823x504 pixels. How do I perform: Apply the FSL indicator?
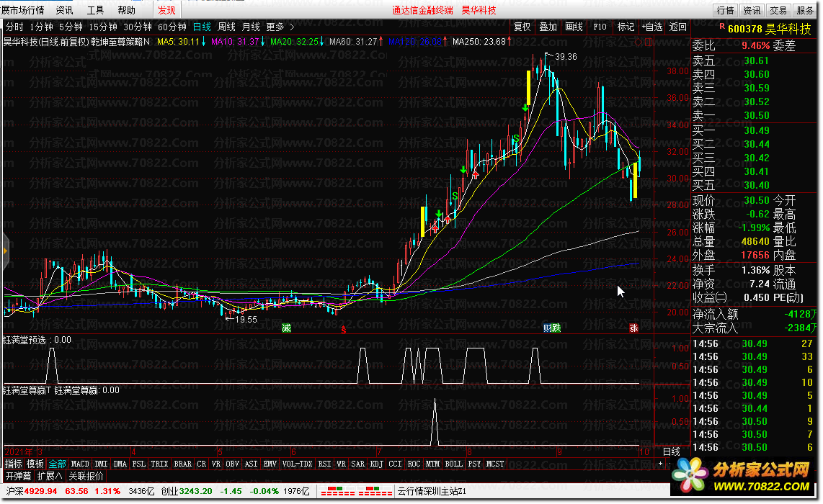138,464
